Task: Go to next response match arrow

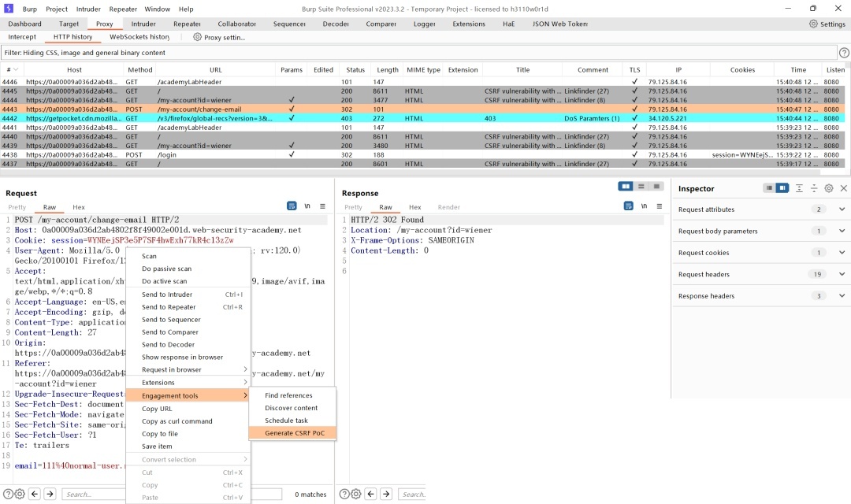Action: point(386,494)
